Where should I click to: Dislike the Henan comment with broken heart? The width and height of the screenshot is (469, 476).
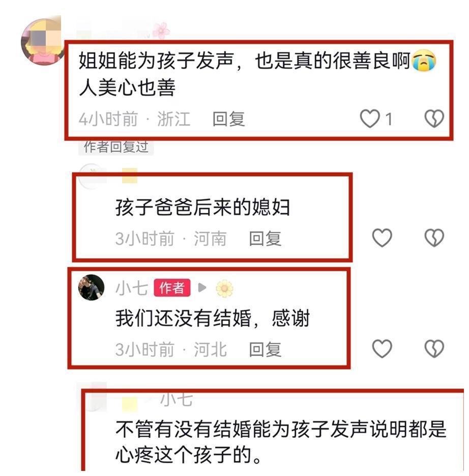(434, 237)
